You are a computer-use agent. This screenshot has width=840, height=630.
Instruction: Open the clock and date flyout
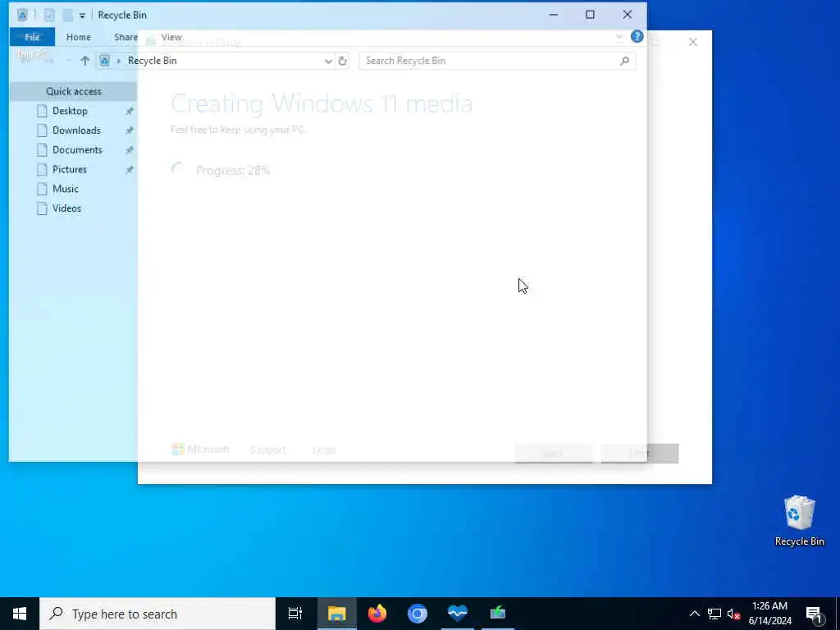(769, 614)
